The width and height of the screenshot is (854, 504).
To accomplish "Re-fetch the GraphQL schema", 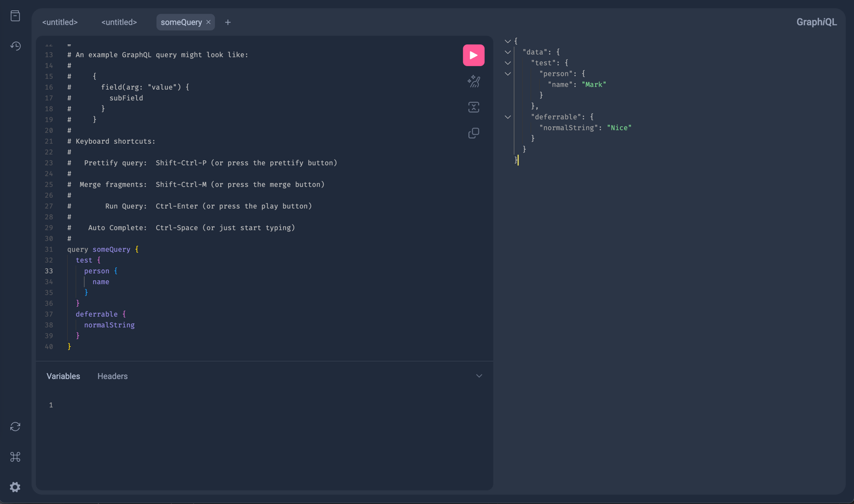I will [x=15, y=427].
